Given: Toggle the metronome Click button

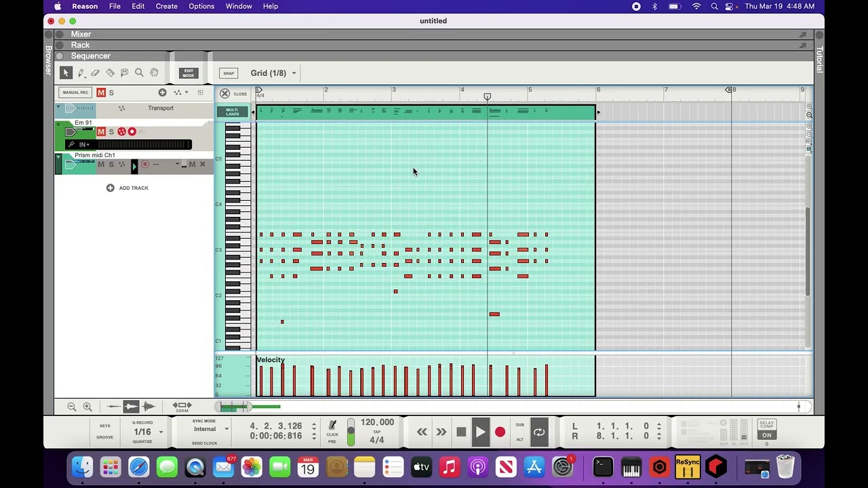Looking at the screenshot, I should (332, 426).
